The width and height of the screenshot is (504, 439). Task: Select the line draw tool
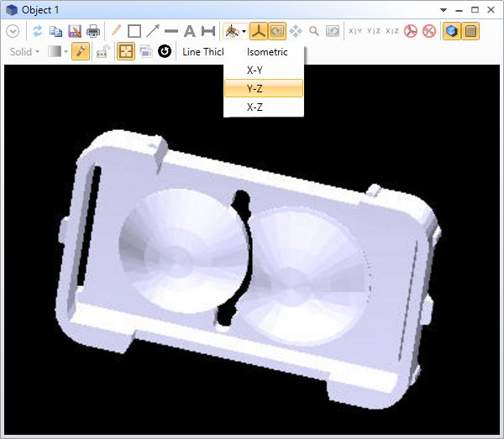point(171,31)
